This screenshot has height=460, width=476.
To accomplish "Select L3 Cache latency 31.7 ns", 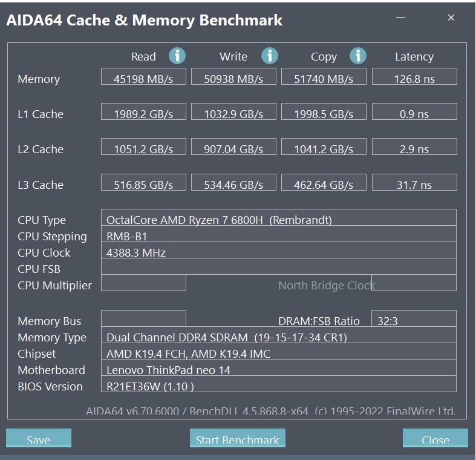I will (414, 182).
